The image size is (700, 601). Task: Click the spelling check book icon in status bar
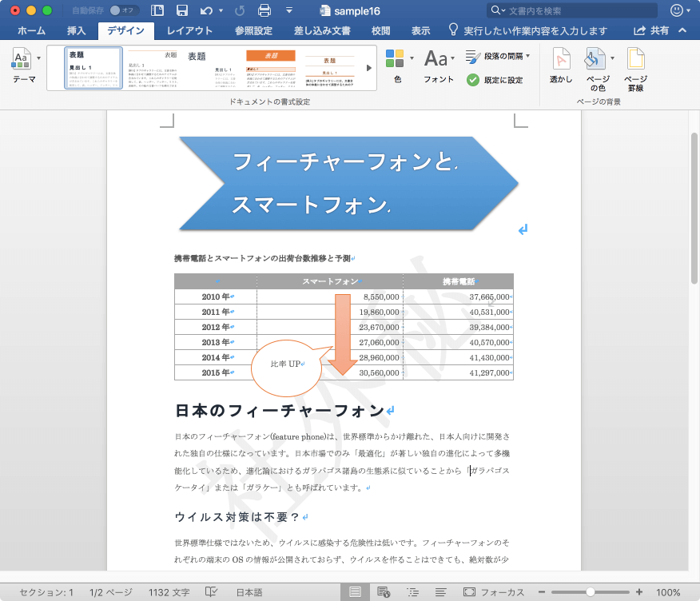coord(211,592)
